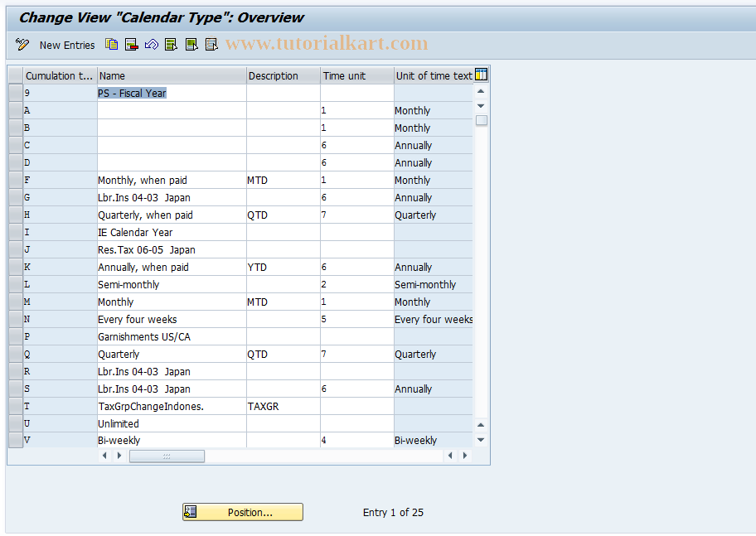The width and height of the screenshot is (756, 536).
Task: Click the 'Res.Tax 06-05 Japan' name cell
Action: 172,249
